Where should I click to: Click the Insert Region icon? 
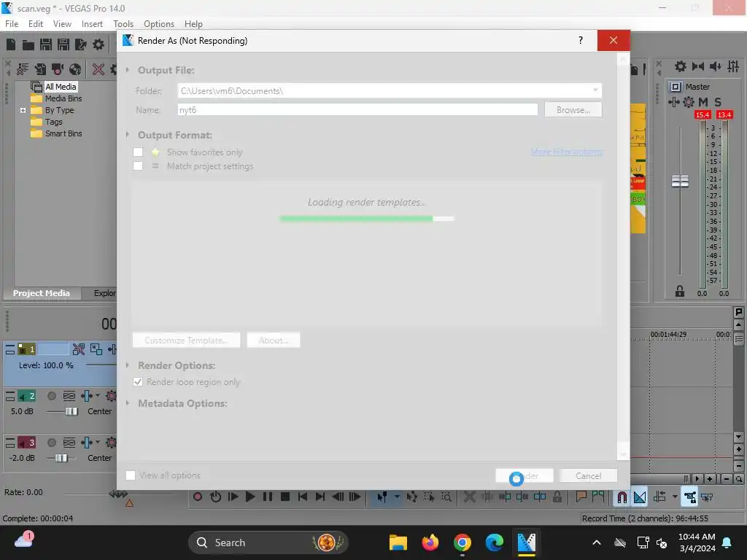pos(598,497)
